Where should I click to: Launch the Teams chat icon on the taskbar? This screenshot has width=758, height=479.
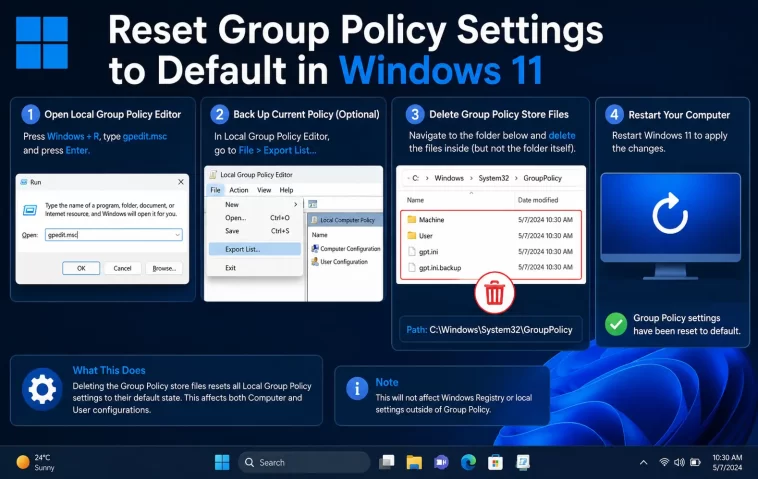coord(441,463)
